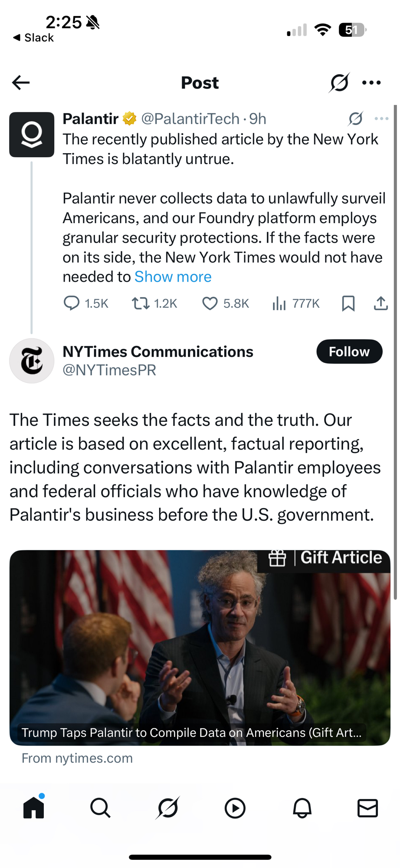Tap Grok icon on Palantir's post
This screenshot has width=400, height=868.
355,118
